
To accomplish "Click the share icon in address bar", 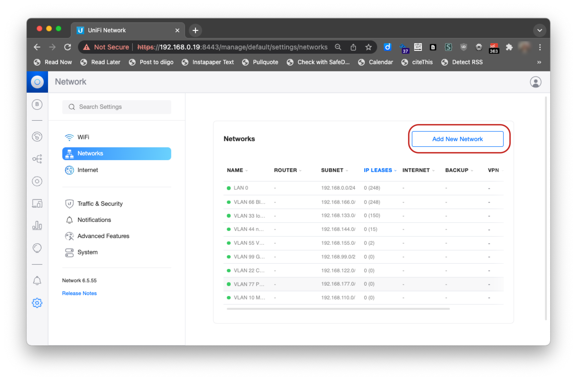I will click(x=353, y=47).
